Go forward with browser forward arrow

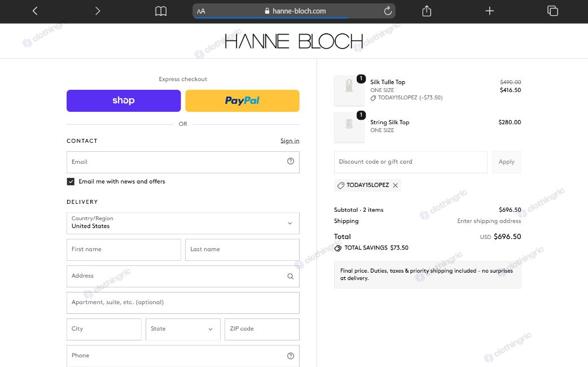point(98,11)
